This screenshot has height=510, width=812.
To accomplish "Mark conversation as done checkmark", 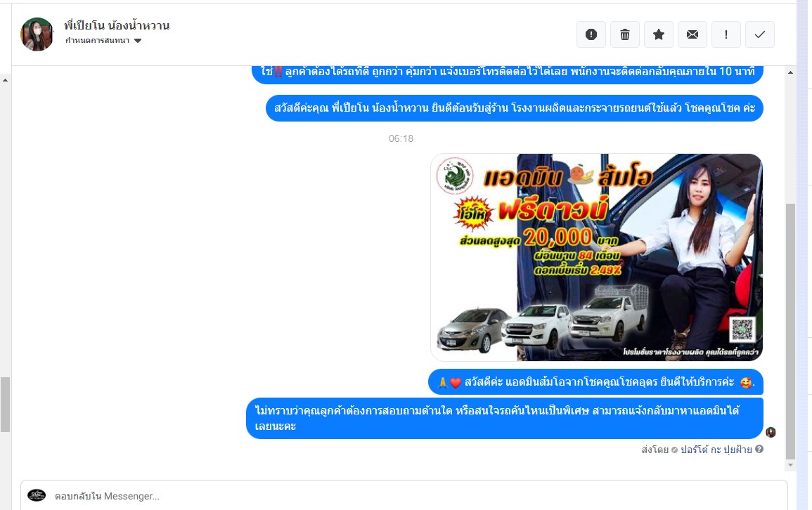I will coord(760,34).
